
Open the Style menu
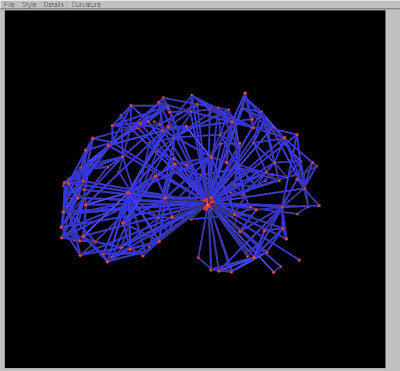point(29,5)
